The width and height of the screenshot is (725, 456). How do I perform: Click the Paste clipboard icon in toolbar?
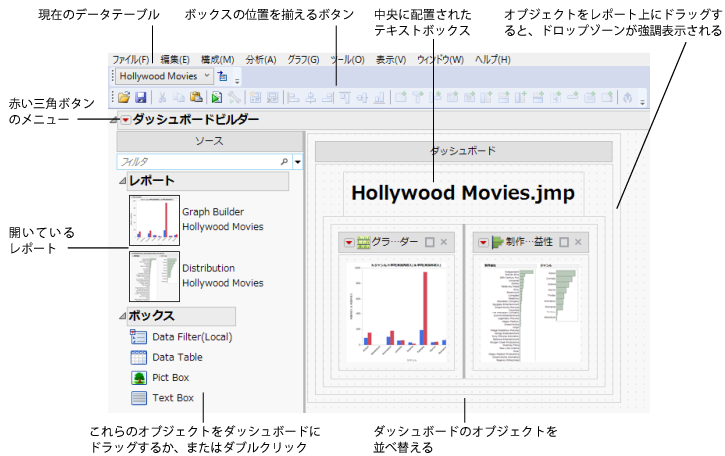click(197, 98)
